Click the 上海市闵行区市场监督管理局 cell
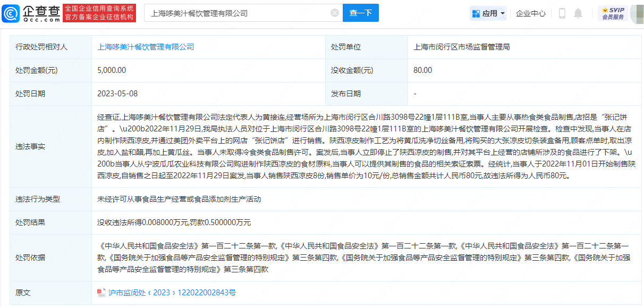Viewport: 644px width, 307px height. (x=461, y=47)
